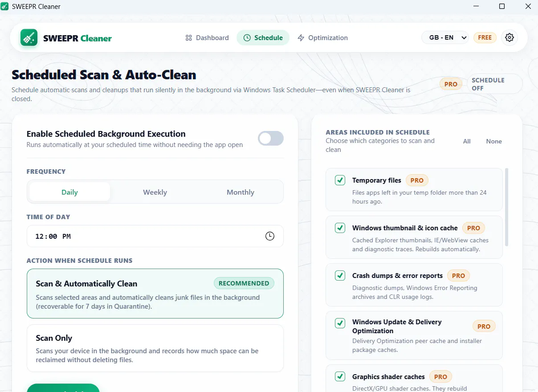Switch to the Schedule tab
Viewport: 538px width, 392px height.
pos(263,38)
